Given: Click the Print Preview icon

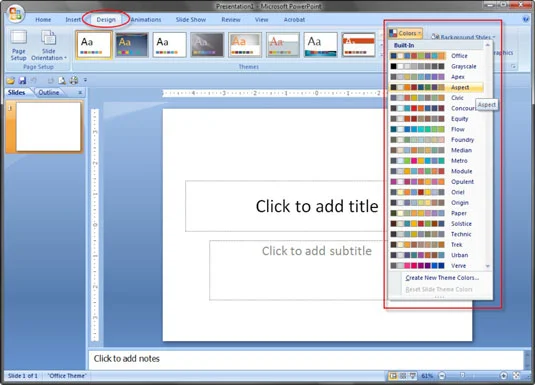Looking at the screenshot, I should [x=62, y=81].
